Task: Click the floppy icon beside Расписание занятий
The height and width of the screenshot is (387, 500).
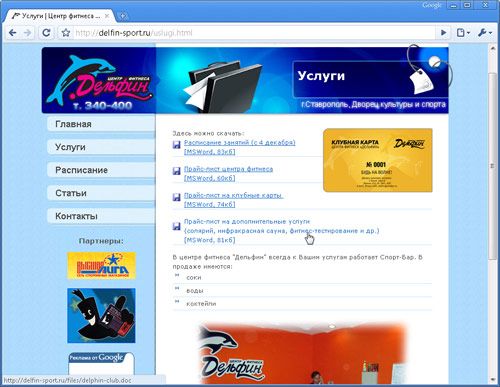Action: (176, 145)
